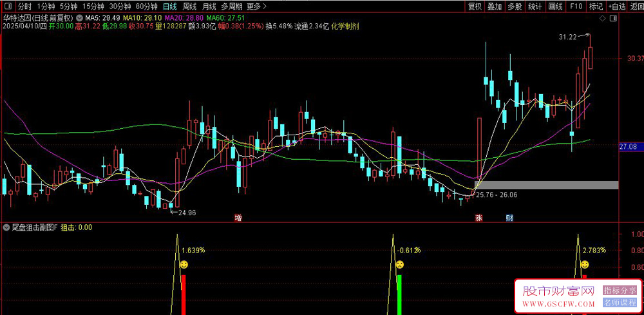This screenshot has height=315, width=644.
Task: Click the stock name 华特达因(日线,前复权)
Action: (38, 18)
